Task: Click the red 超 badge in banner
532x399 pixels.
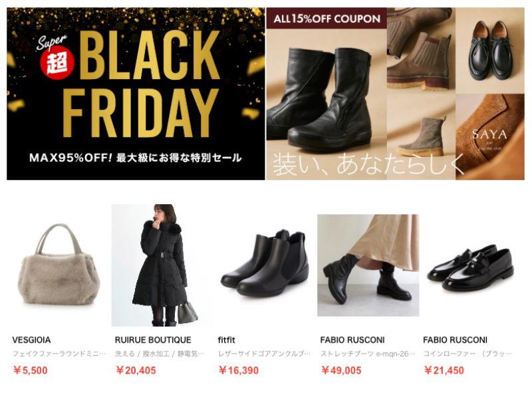Action: [x=57, y=62]
